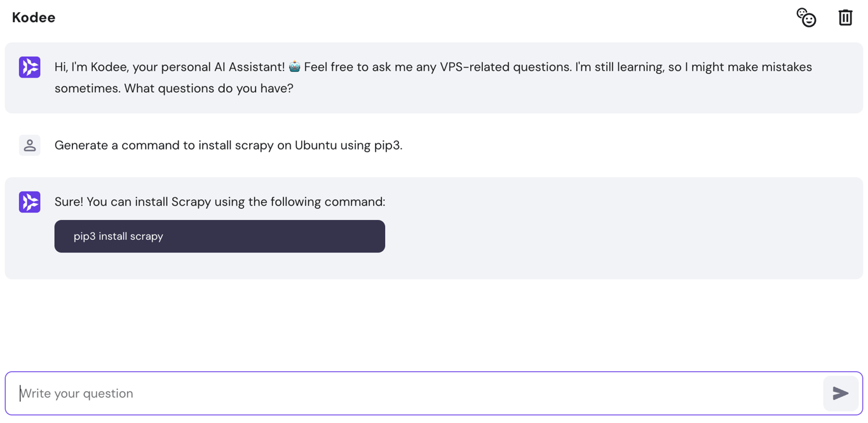The width and height of the screenshot is (868, 423).
Task: Click the Kodee avatar beside the Scrapy answer
Action: (x=29, y=202)
